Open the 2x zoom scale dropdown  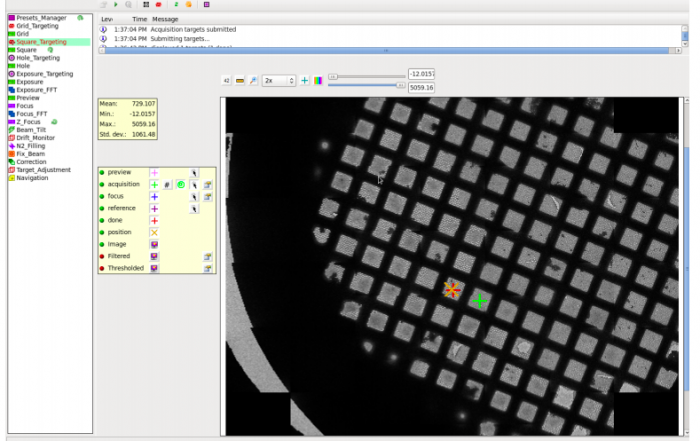tap(279, 81)
